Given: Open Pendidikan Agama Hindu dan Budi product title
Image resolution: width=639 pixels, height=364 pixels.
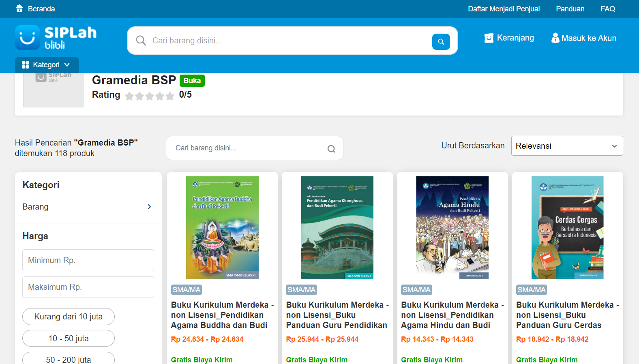Looking at the screenshot, I should (x=452, y=315).
